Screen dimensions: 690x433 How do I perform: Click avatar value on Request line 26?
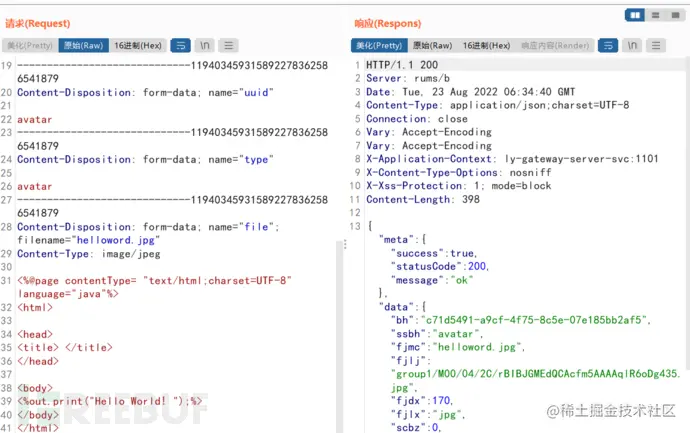coord(34,187)
